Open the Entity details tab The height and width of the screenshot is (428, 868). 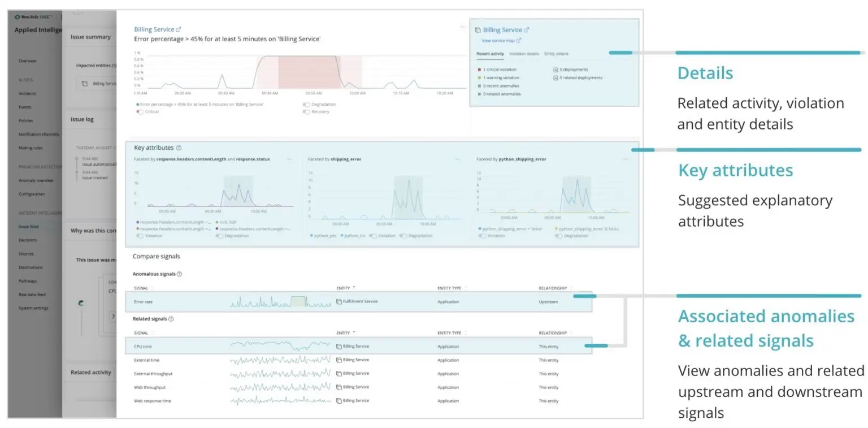point(556,54)
